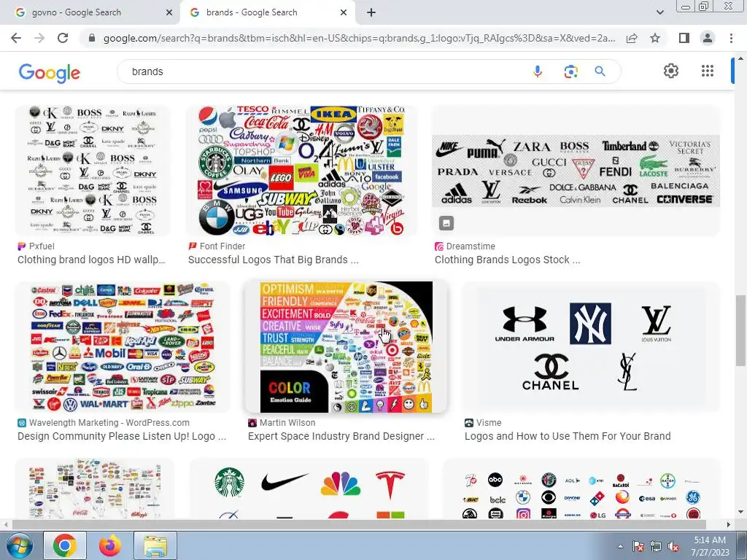The height and width of the screenshot is (560, 747).
Task: Switch to the govno - Google Search tab
Action: [x=90, y=12]
